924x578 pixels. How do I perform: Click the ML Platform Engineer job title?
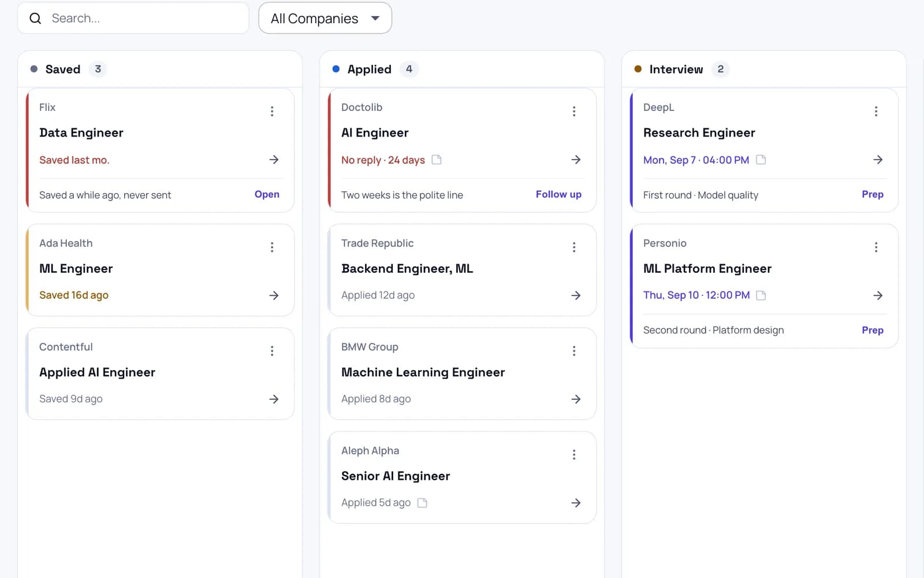[707, 269]
